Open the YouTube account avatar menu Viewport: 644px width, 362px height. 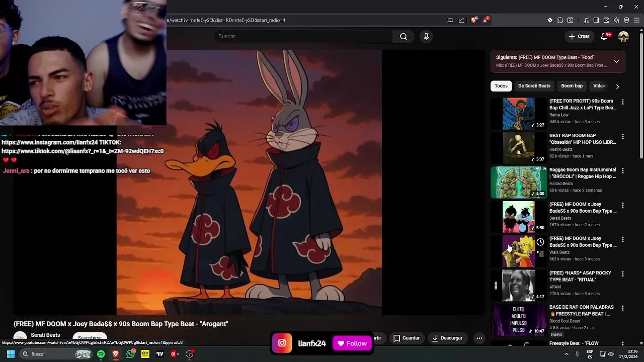[x=623, y=36]
